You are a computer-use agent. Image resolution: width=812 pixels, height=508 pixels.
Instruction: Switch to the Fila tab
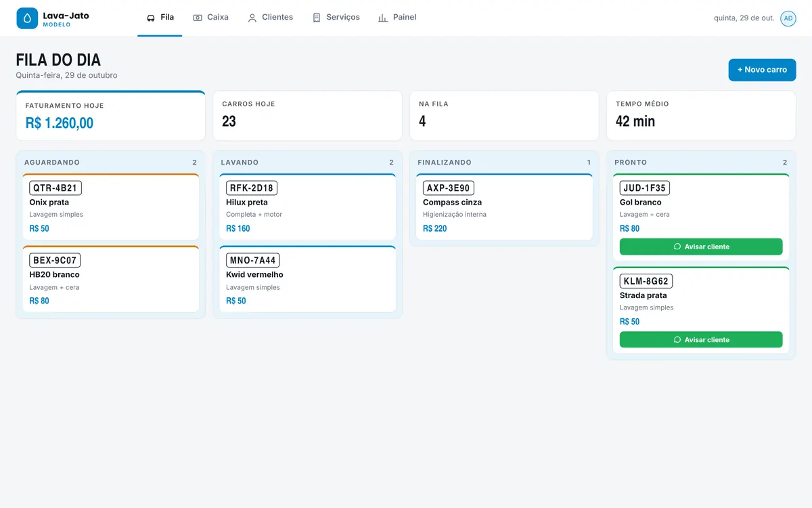[160, 18]
